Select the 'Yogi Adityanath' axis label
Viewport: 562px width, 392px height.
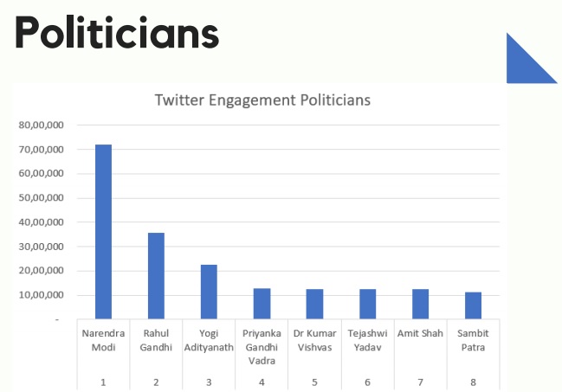coord(209,340)
